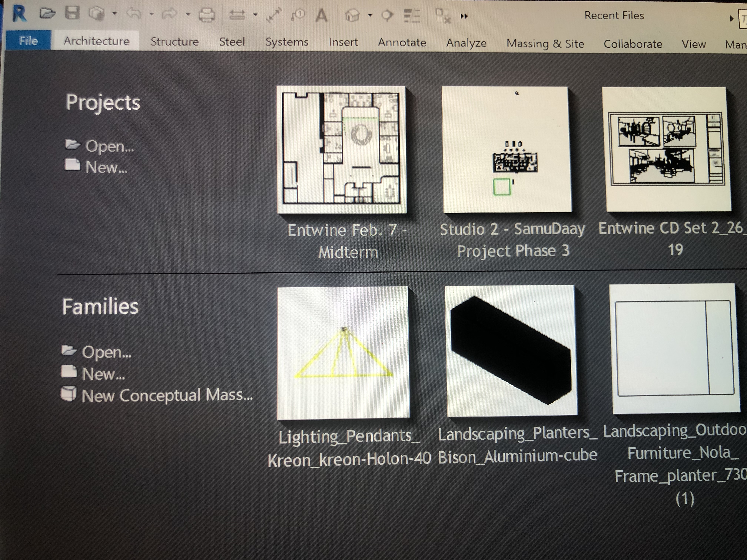Expand the Redo history dropdown arrow

click(188, 14)
